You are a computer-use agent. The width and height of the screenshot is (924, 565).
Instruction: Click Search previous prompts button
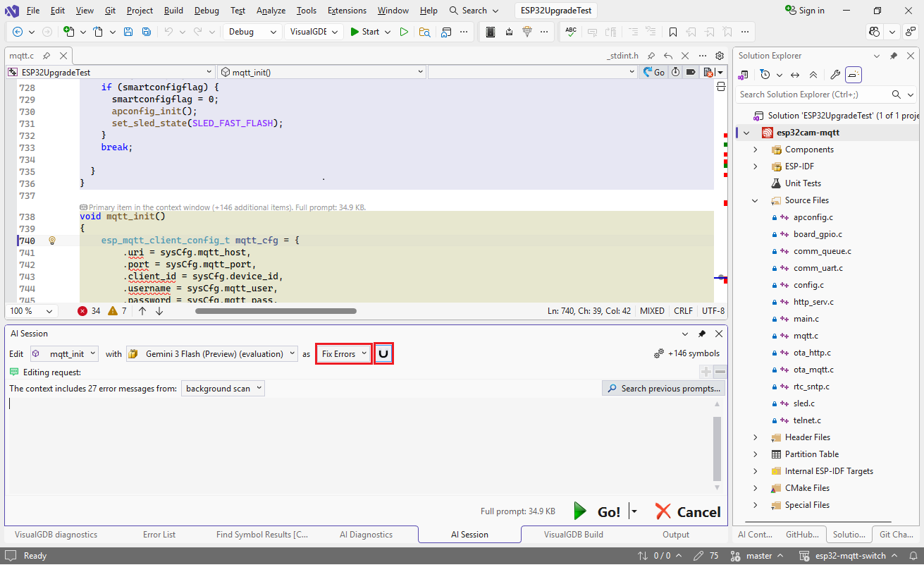pyautogui.click(x=663, y=389)
